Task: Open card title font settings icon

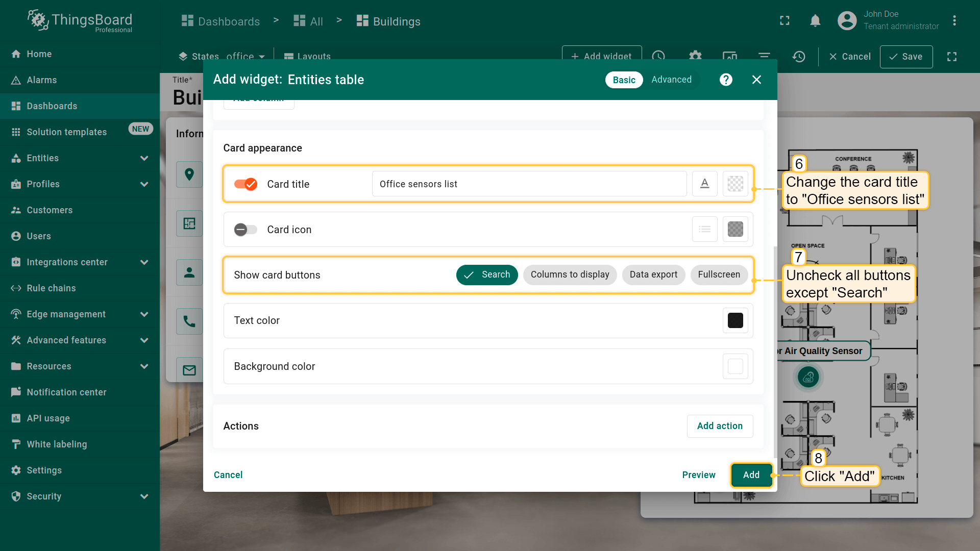Action: click(x=704, y=184)
